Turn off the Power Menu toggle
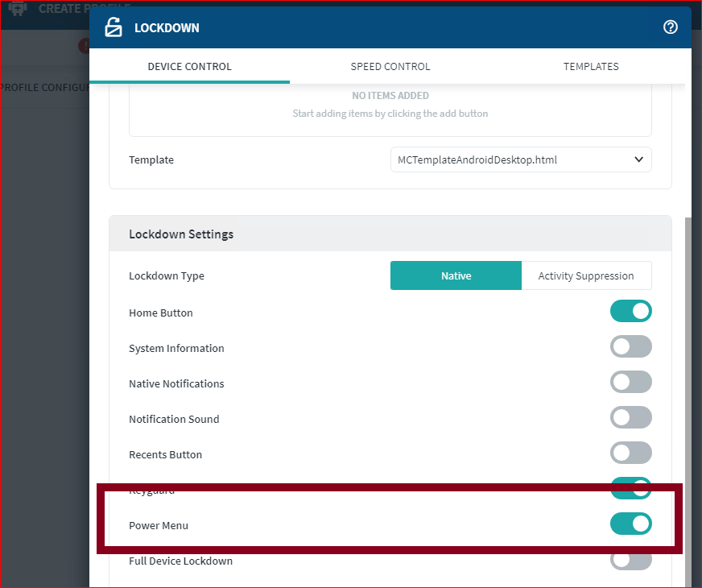Screen dimensions: 702x588 (x=630, y=524)
